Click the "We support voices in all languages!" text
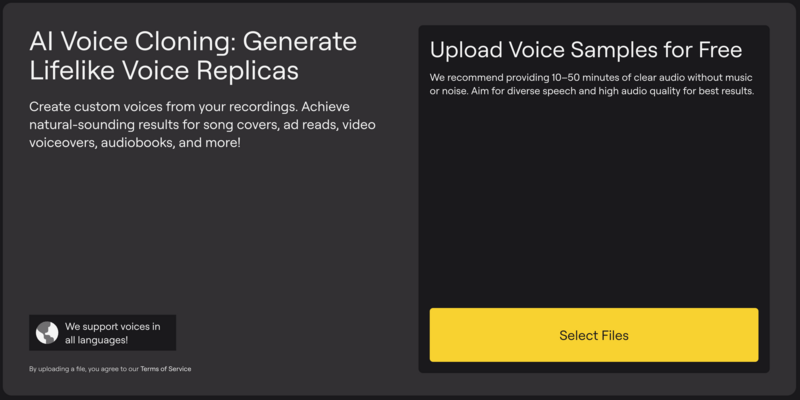The height and width of the screenshot is (400, 800). (x=110, y=333)
